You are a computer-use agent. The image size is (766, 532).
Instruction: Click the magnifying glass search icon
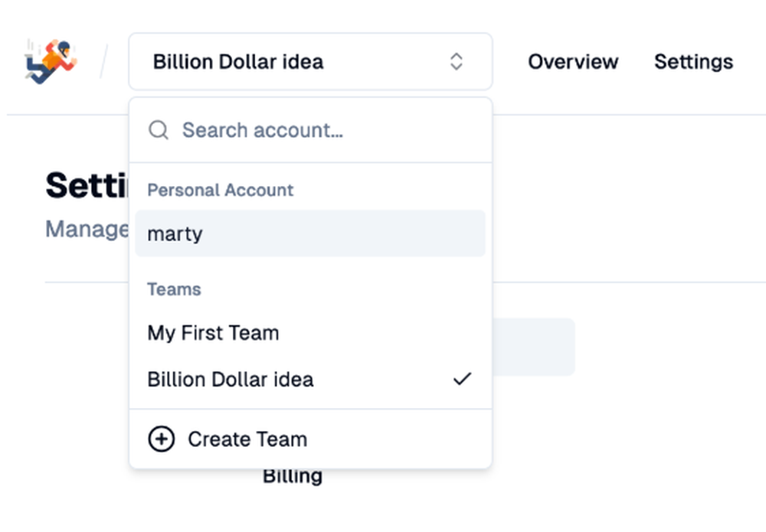(x=159, y=130)
